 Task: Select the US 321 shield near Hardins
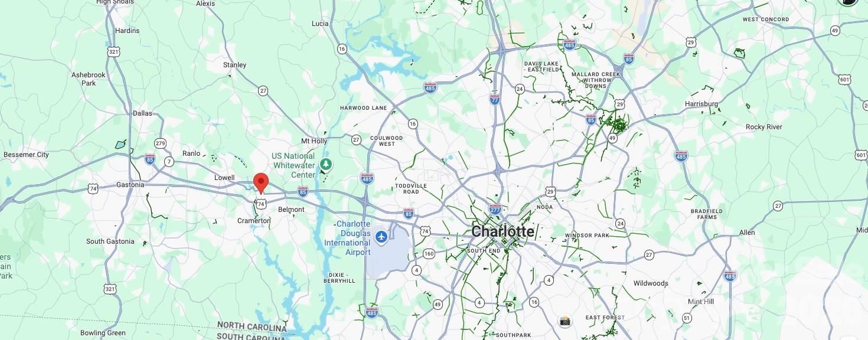coord(113,53)
